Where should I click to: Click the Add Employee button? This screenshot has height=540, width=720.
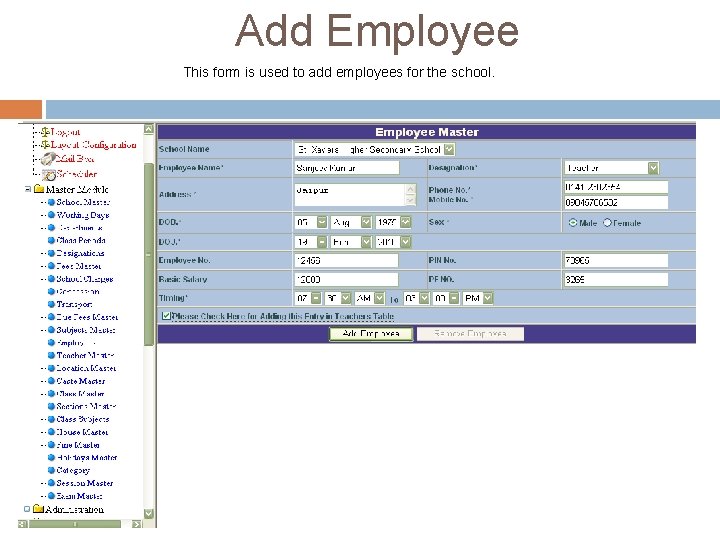[371, 334]
